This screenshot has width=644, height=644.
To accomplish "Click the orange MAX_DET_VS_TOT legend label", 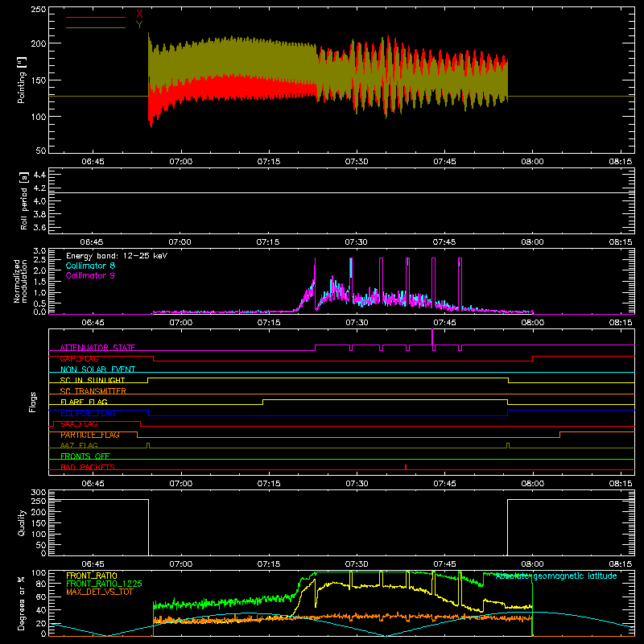I will [100, 592].
